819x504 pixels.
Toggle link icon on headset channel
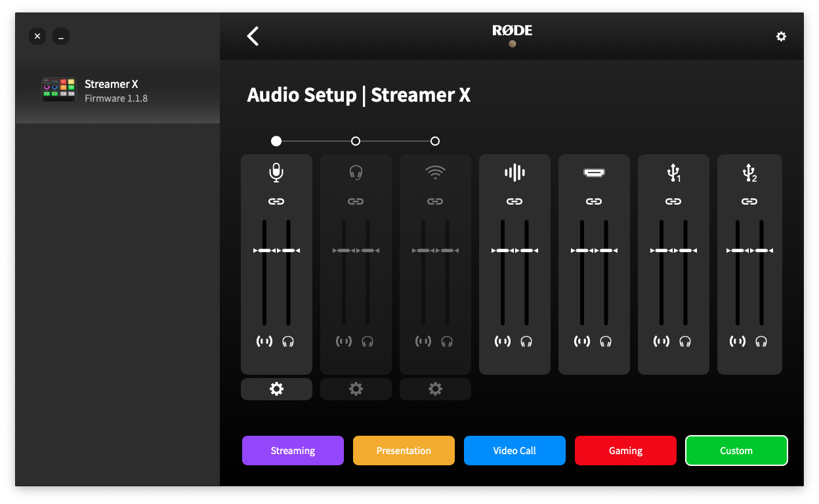356,201
